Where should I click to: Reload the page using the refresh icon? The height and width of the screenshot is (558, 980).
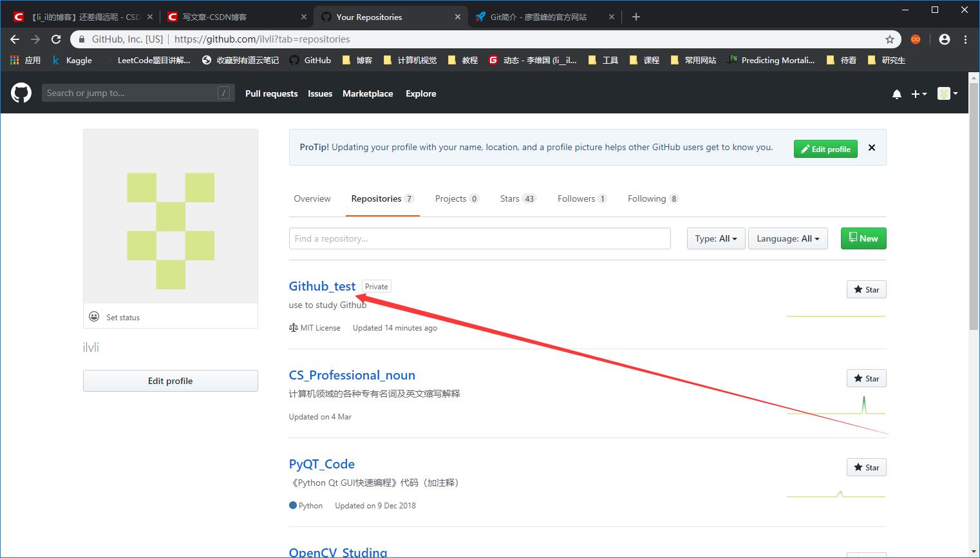tap(56, 39)
